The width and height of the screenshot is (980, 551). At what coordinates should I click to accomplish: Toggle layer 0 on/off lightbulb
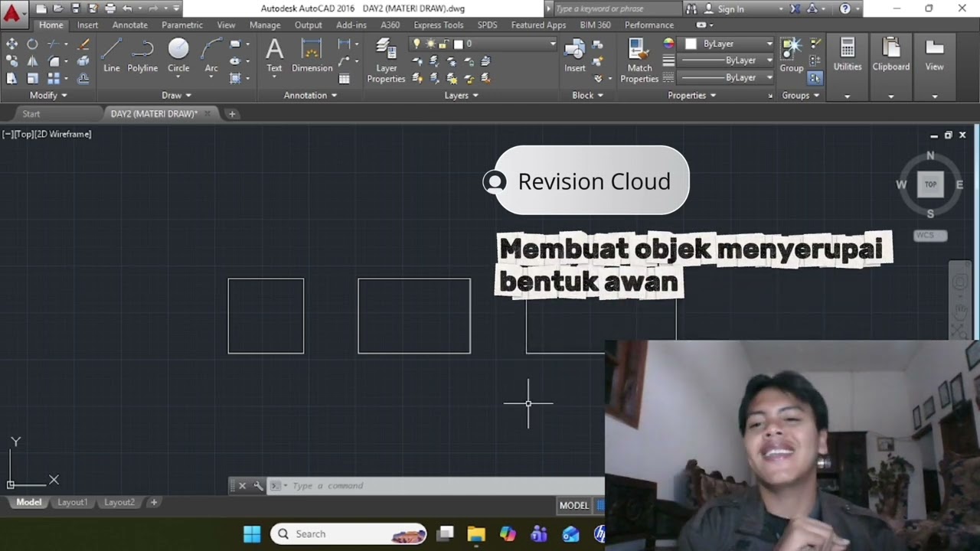point(416,44)
